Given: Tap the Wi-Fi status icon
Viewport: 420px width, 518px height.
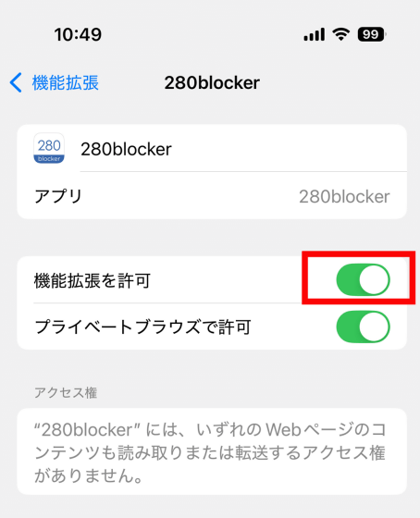Looking at the screenshot, I should 341,34.
